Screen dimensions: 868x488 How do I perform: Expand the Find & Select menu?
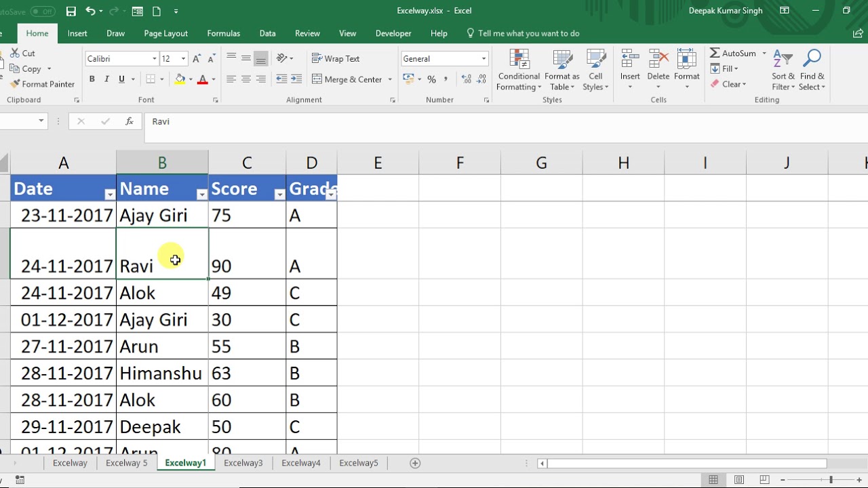pos(812,70)
